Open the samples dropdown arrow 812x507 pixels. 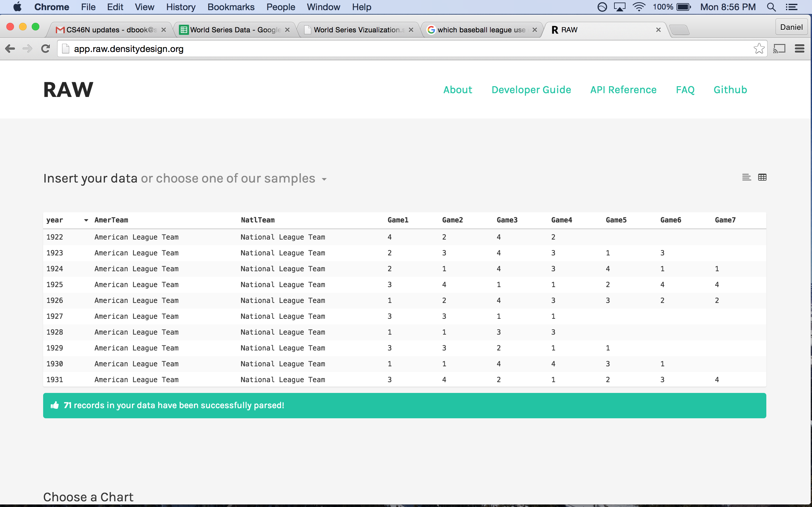pos(324,179)
